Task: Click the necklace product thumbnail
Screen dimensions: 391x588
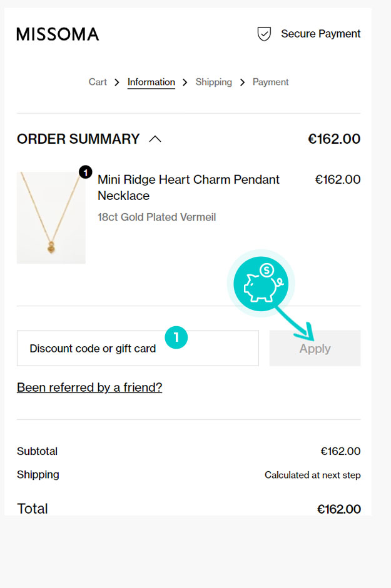Action: (51, 217)
